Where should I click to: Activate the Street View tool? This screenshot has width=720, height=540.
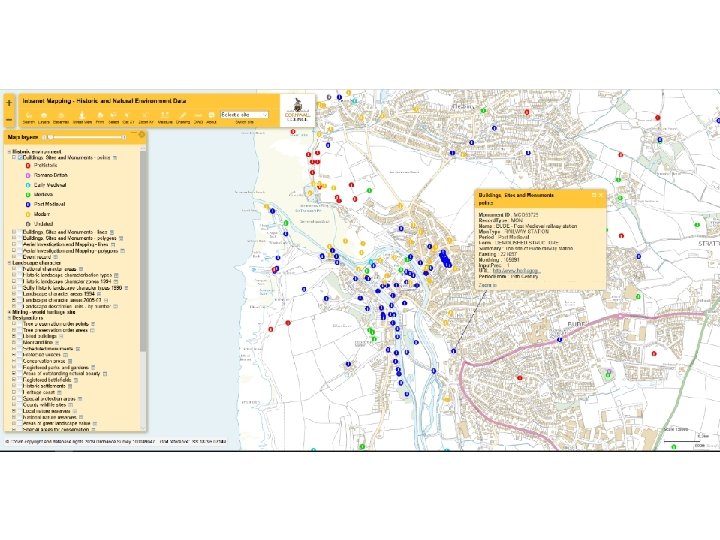pos(82,118)
